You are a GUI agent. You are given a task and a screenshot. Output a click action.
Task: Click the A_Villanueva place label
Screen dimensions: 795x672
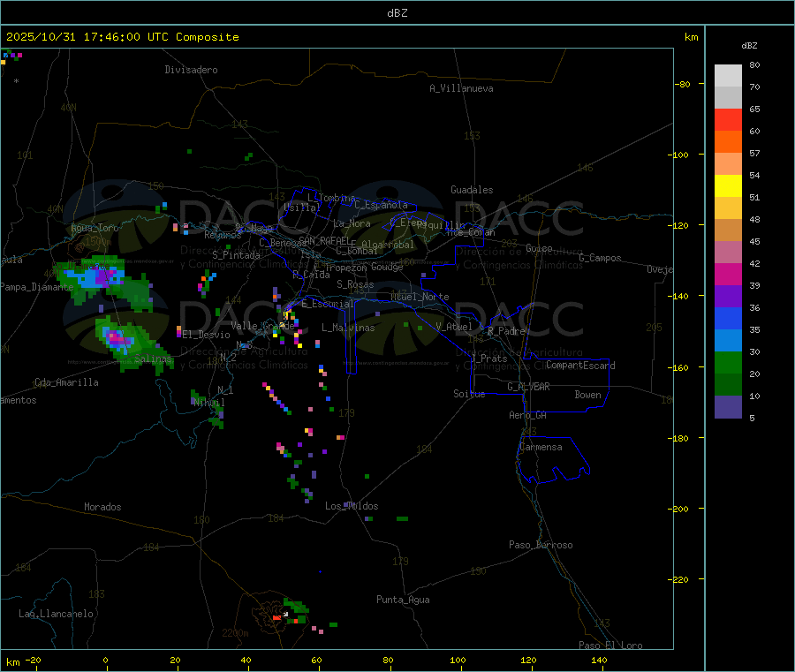(x=461, y=88)
